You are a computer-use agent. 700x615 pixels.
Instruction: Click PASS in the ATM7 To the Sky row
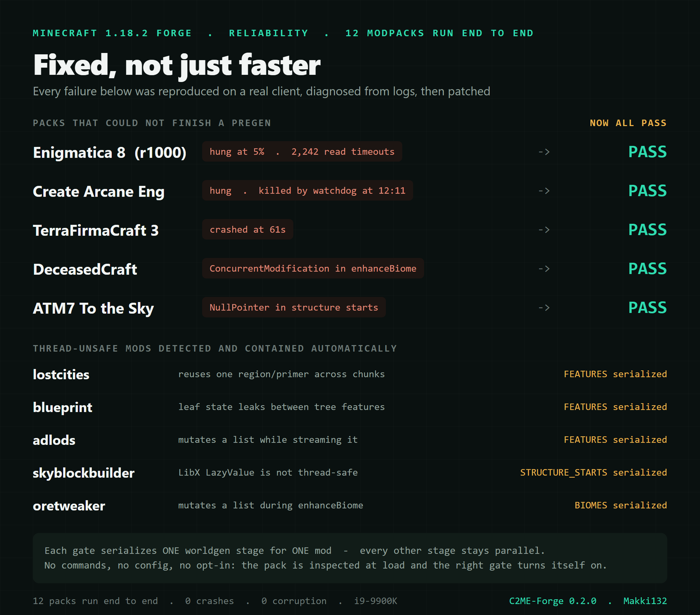tap(647, 308)
